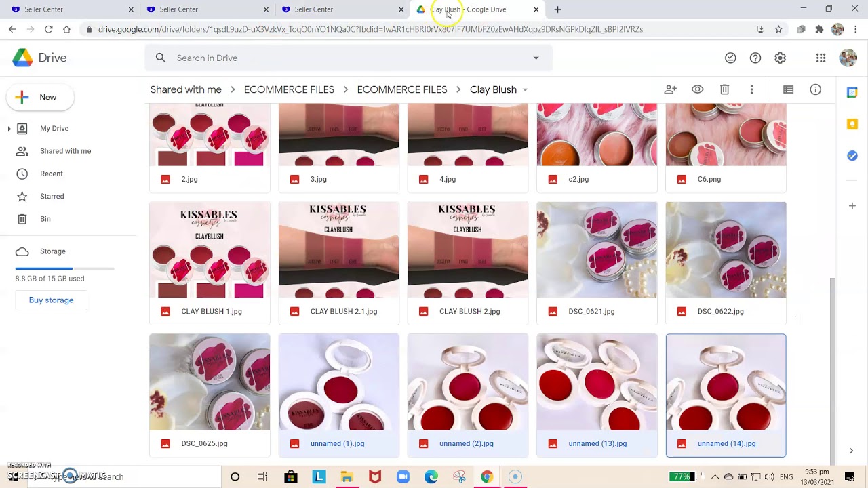Open the browser Extensions puzzle icon

[x=819, y=29]
